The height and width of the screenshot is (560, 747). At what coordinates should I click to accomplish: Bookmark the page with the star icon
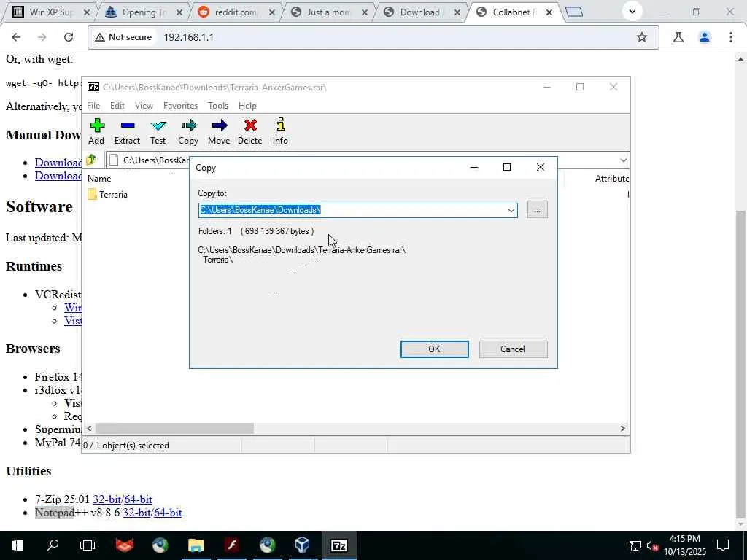pyautogui.click(x=642, y=37)
